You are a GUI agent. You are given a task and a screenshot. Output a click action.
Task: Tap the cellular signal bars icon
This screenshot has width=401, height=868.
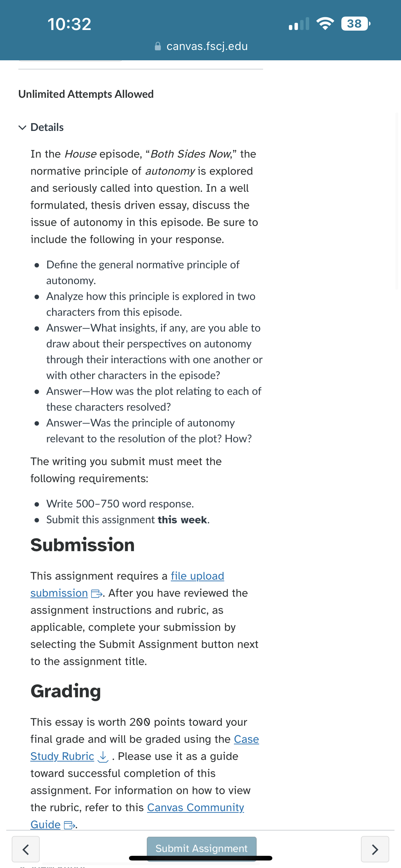(x=299, y=24)
